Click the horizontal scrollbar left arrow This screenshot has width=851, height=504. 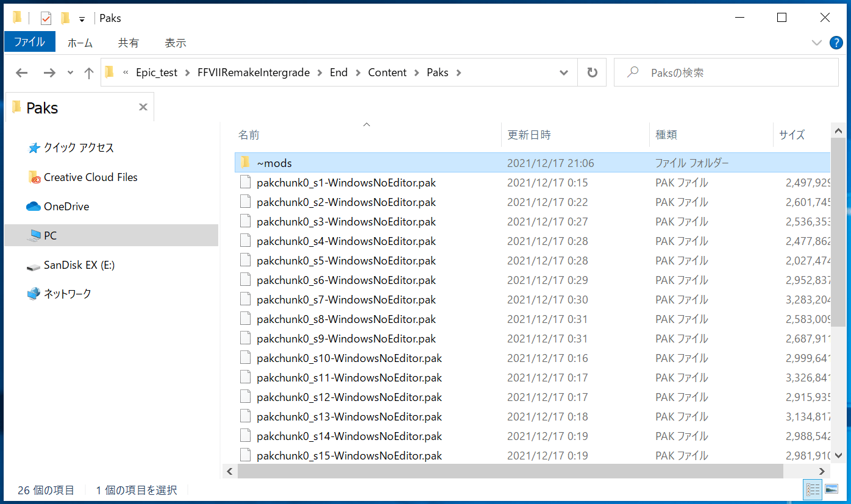pyautogui.click(x=230, y=471)
